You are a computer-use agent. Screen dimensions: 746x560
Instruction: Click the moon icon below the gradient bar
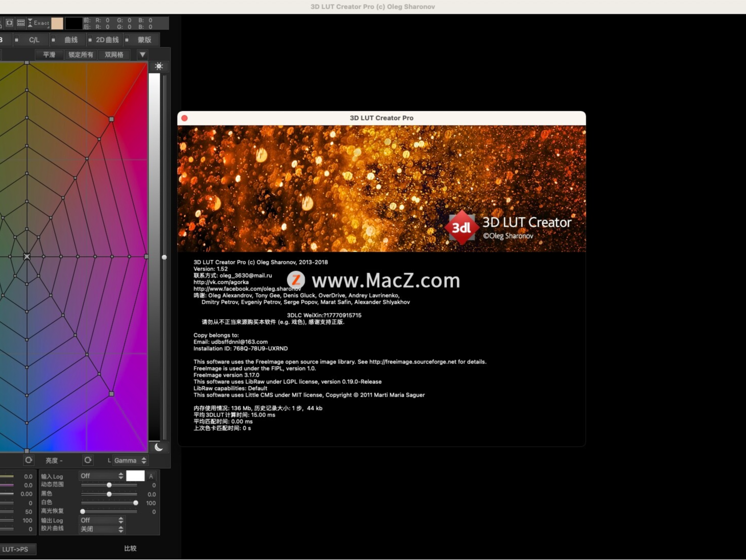pyautogui.click(x=158, y=447)
